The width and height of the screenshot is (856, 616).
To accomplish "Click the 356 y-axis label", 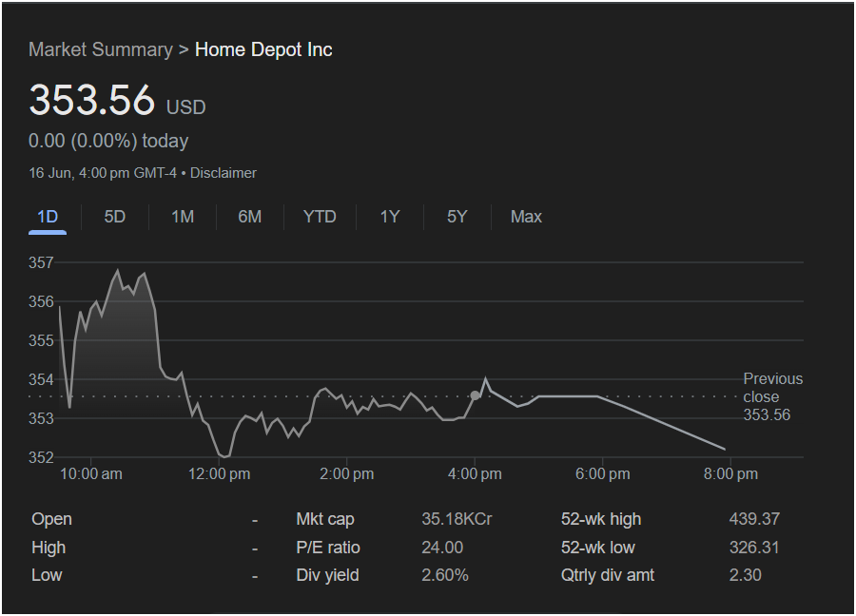I will point(41,301).
